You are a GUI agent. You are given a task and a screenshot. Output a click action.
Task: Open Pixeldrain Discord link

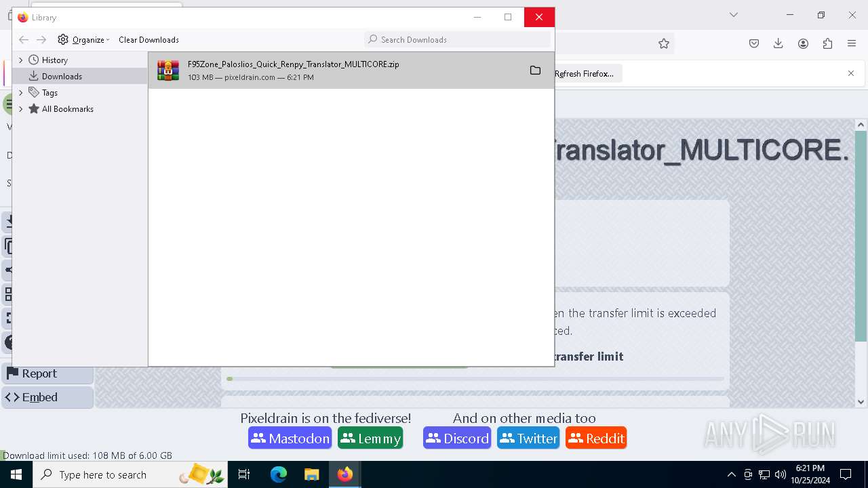coord(457,439)
